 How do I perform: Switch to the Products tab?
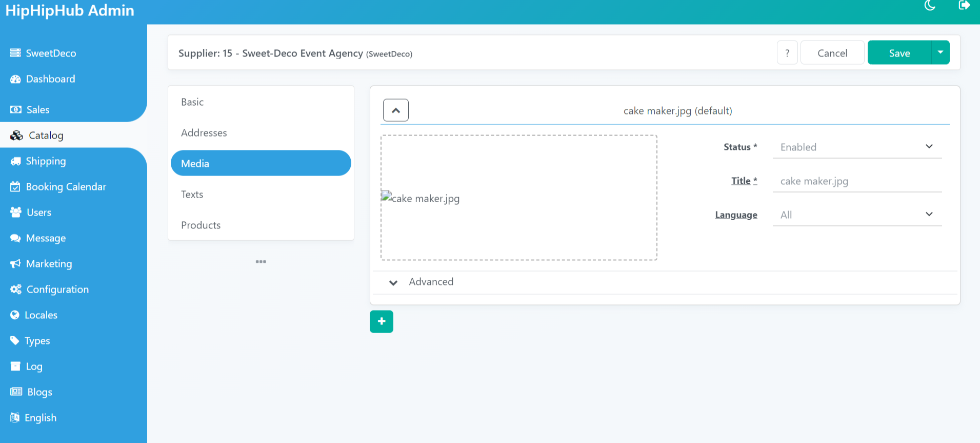(261, 225)
